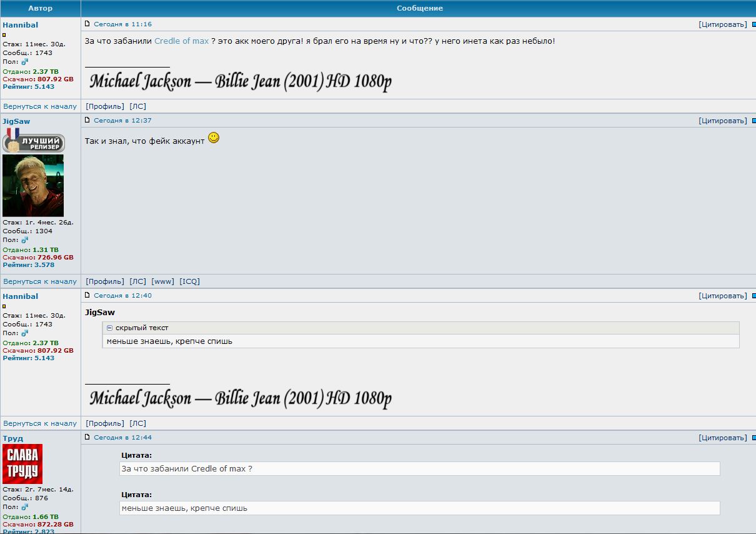
Task: Visit JigSaw's www website link
Action: [x=162, y=281]
